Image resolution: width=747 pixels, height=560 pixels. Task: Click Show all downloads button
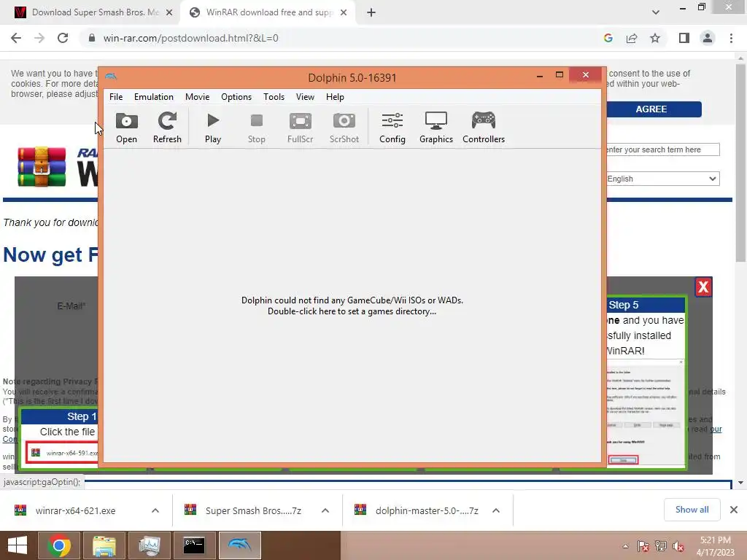click(x=692, y=510)
